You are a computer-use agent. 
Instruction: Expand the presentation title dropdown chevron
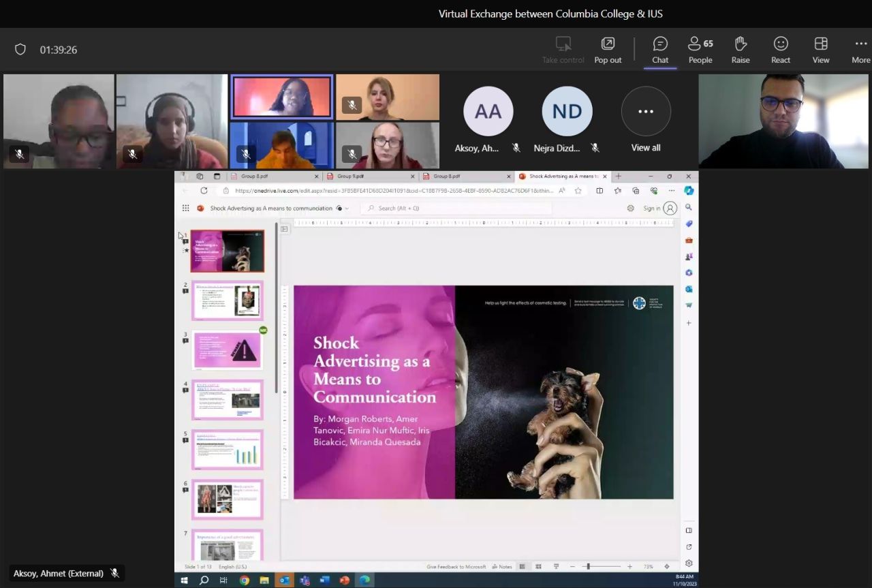coord(347,208)
